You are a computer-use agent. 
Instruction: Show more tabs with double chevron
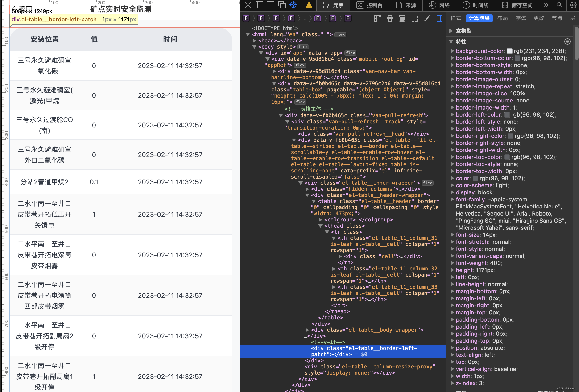coord(546,5)
